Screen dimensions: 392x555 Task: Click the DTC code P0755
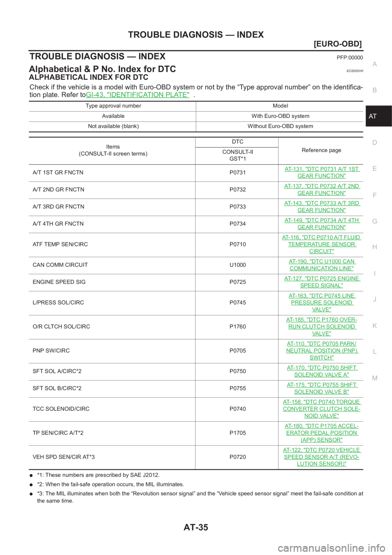click(x=238, y=389)
